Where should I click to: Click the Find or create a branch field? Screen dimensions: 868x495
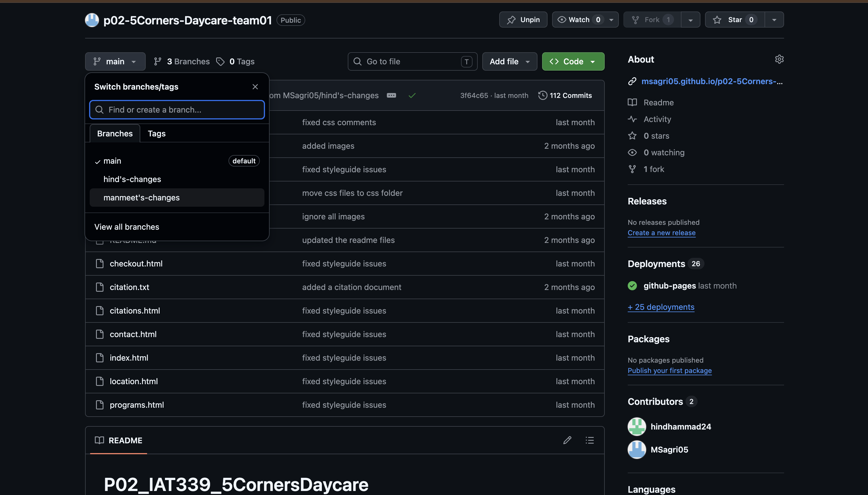tap(176, 109)
